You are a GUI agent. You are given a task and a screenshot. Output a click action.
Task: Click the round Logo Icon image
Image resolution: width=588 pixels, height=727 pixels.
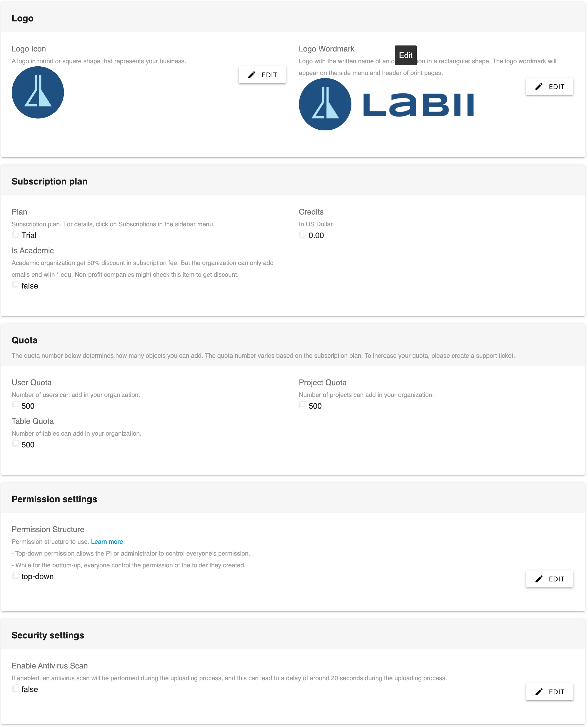[38, 93]
